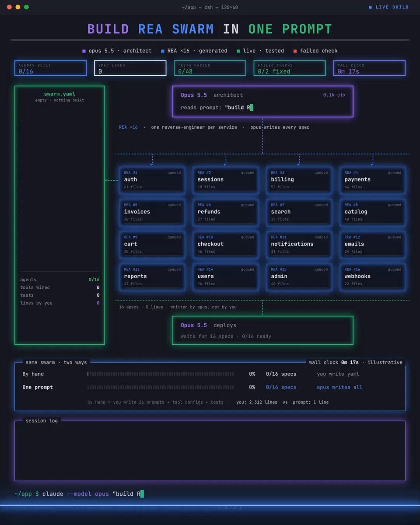420x525 pixels.
Task: Select the REA #5 invoices card
Action: (x=152, y=212)
